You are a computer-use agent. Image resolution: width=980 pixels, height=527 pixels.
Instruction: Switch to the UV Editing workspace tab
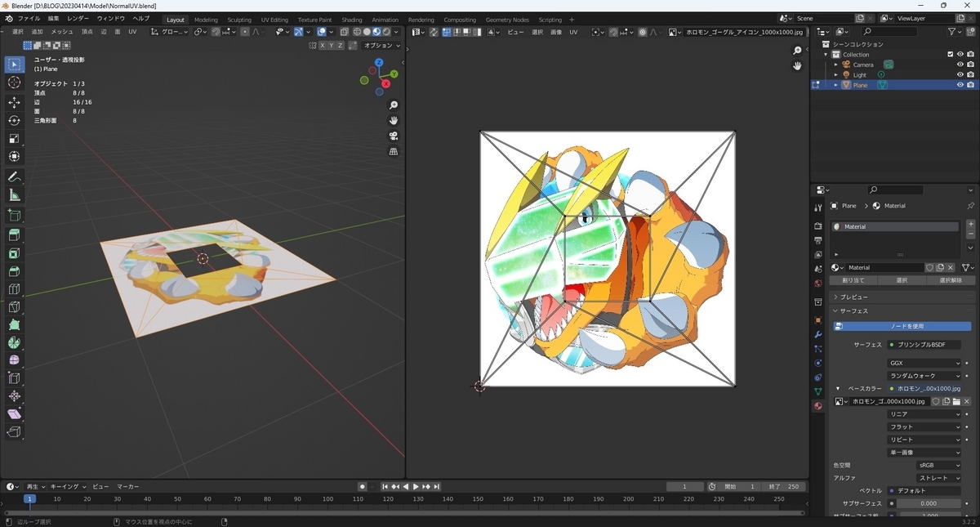(274, 19)
